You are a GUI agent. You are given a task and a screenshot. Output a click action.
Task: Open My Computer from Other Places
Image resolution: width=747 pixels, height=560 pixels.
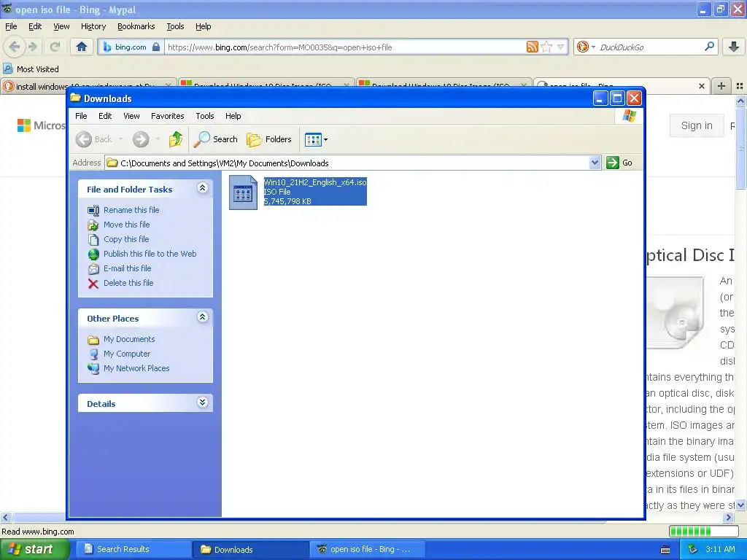[127, 354]
